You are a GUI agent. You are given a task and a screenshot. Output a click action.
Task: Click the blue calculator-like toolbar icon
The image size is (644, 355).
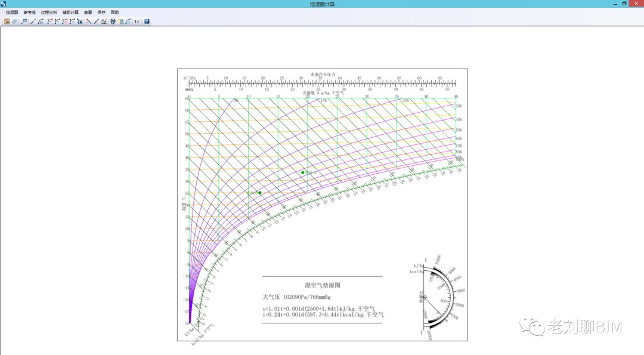80,21
